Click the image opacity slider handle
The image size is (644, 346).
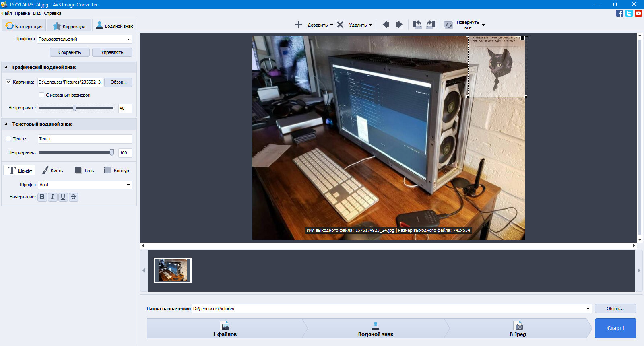click(74, 108)
